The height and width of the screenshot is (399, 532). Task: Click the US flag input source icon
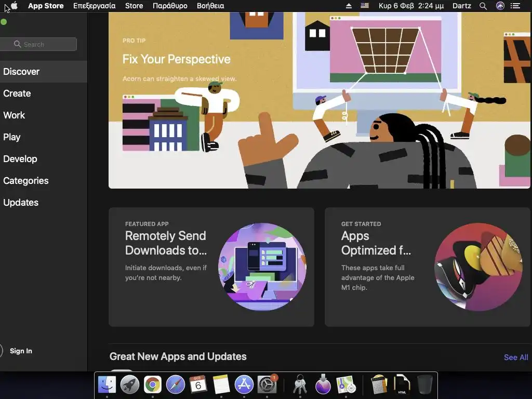coord(365,6)
